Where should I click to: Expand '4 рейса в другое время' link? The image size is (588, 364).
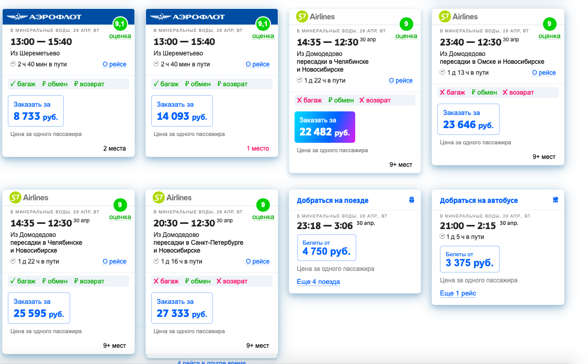pyautogui.click(x=211, y=362)
